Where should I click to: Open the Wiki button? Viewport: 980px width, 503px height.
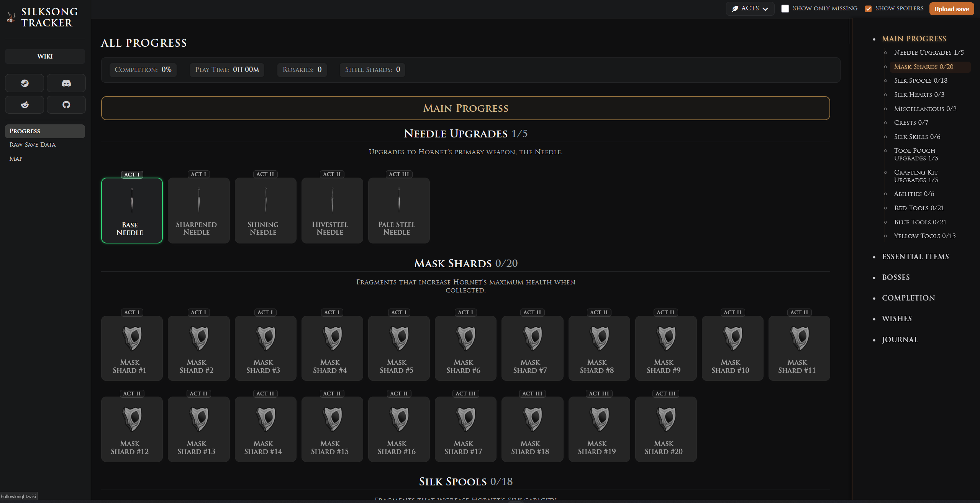45,56
